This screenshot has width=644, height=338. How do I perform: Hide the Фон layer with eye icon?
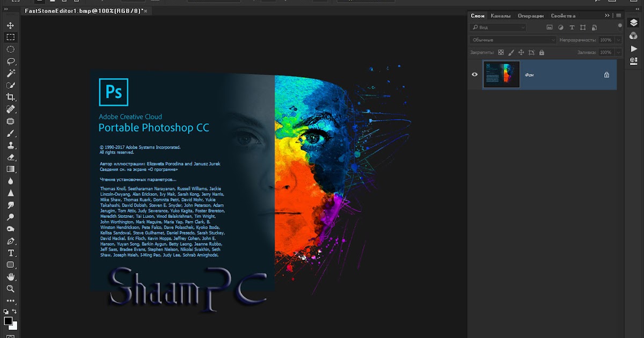pyautogui.click(x=474, y=75)
